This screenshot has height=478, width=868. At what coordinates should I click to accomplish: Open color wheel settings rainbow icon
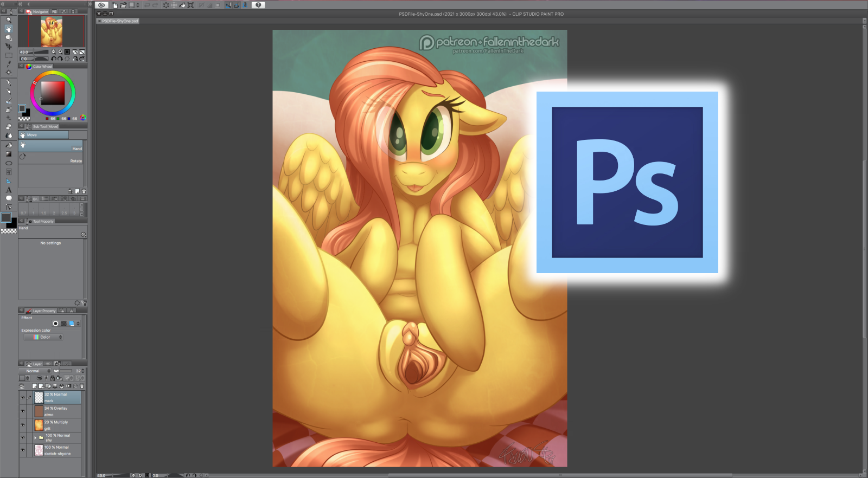[x=83, y=117]
